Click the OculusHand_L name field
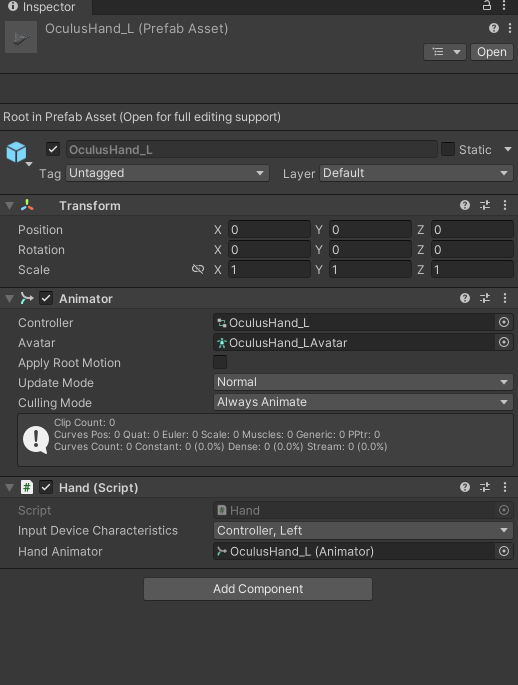This screenshot has height=685, width=518. coord(252,149)
